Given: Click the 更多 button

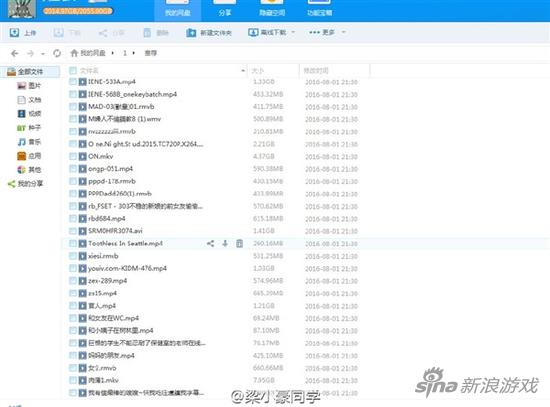Looking at the screenshot, I should pos(322,33).
